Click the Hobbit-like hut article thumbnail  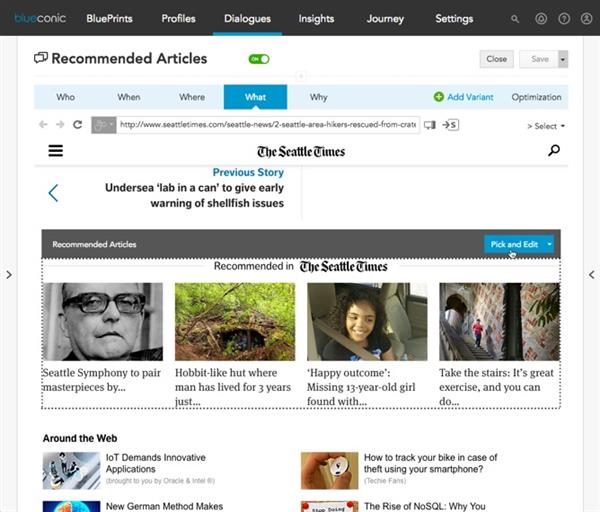[x=235, y=321]
